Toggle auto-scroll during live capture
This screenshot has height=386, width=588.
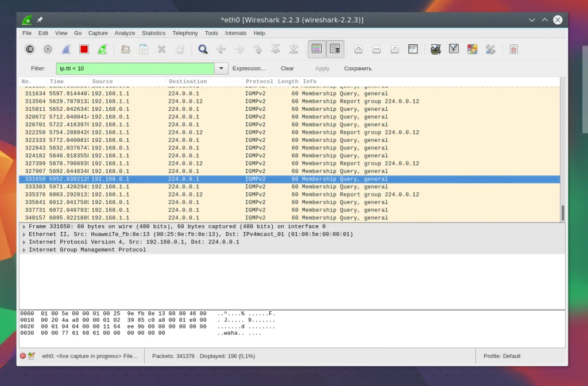pyautogui.click(x=335, y=49)
